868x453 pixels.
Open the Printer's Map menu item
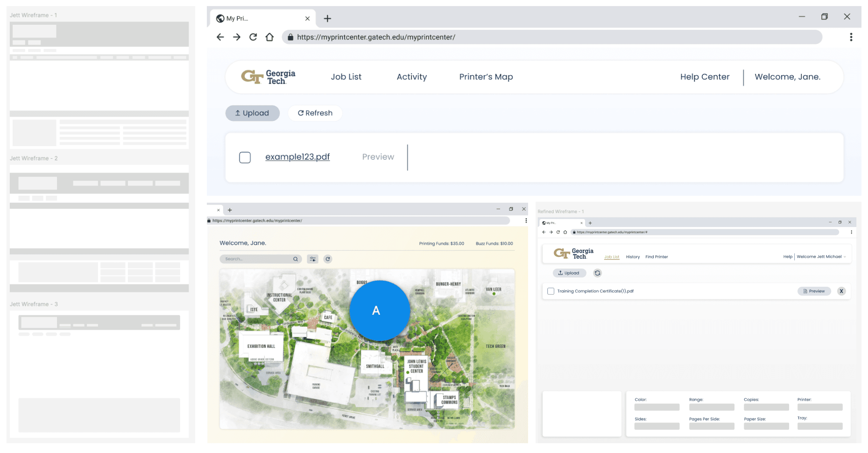486,77
